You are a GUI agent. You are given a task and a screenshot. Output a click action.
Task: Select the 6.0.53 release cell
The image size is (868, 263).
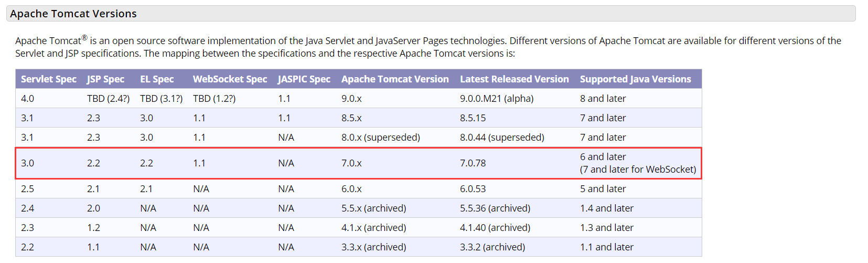pyautogui.click(x=473, y=189)
